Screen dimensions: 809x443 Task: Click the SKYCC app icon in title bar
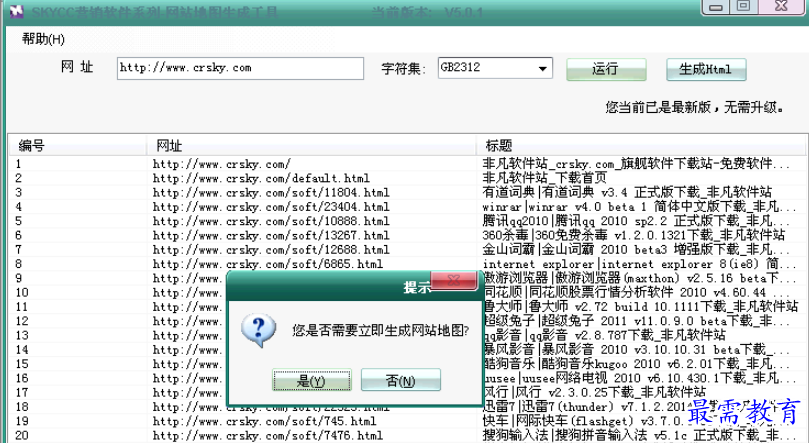(16, 11)
